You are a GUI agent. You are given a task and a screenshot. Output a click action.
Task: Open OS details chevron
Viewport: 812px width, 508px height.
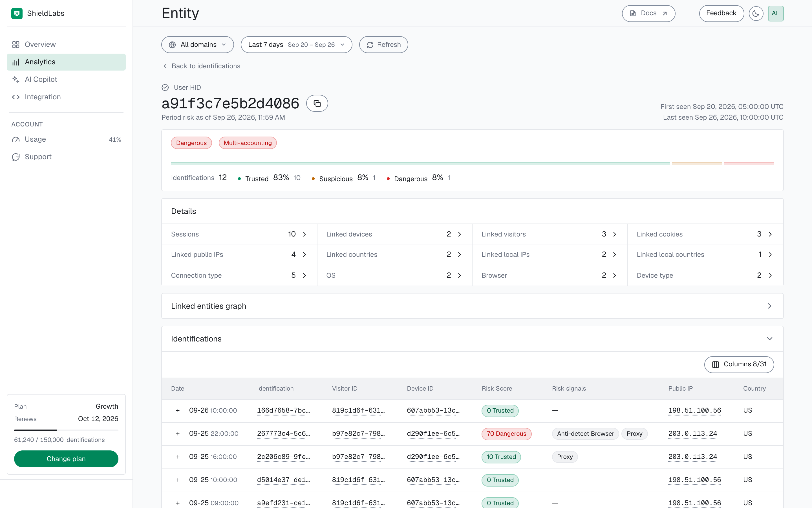tap(459, 275)
